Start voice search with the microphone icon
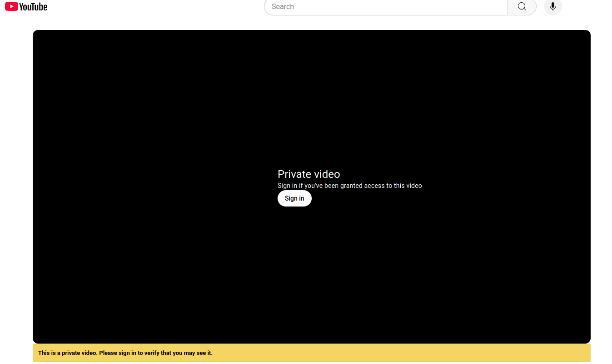The height and width of the screenshot is (364, 612). pos(553,7)
